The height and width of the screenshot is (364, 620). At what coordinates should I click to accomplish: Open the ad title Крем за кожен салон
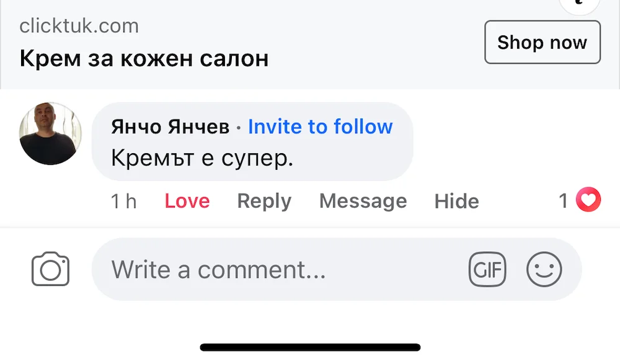click(144, 58)
